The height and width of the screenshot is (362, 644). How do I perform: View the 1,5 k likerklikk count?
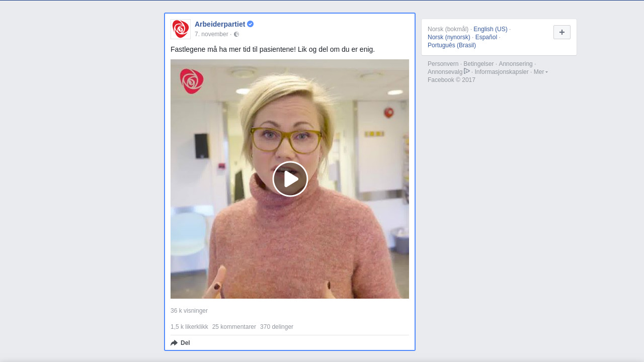tap(189, 327)
